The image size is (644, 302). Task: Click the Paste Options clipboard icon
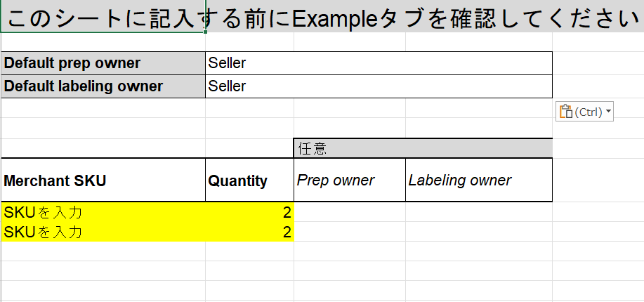click(x=565, y=112)
